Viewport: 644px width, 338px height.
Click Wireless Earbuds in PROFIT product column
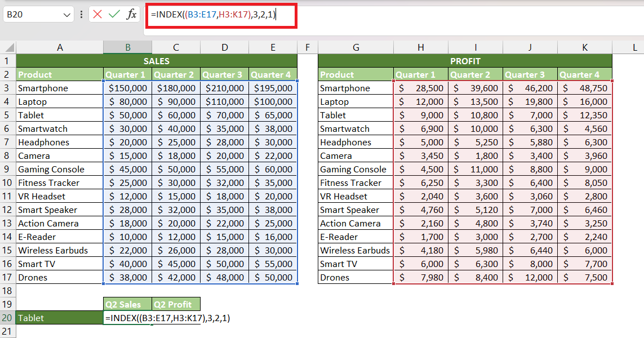[356, 250]
